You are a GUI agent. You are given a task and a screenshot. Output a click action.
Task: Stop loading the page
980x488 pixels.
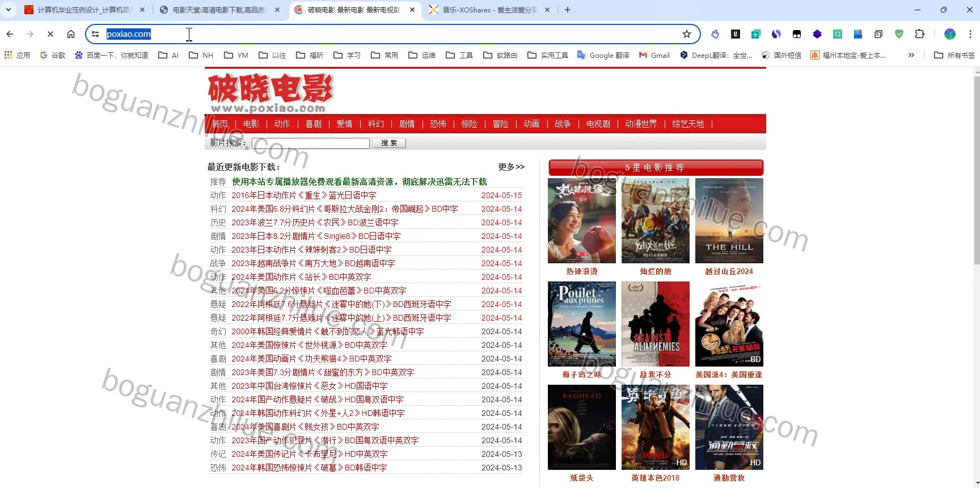coord(50,34)
